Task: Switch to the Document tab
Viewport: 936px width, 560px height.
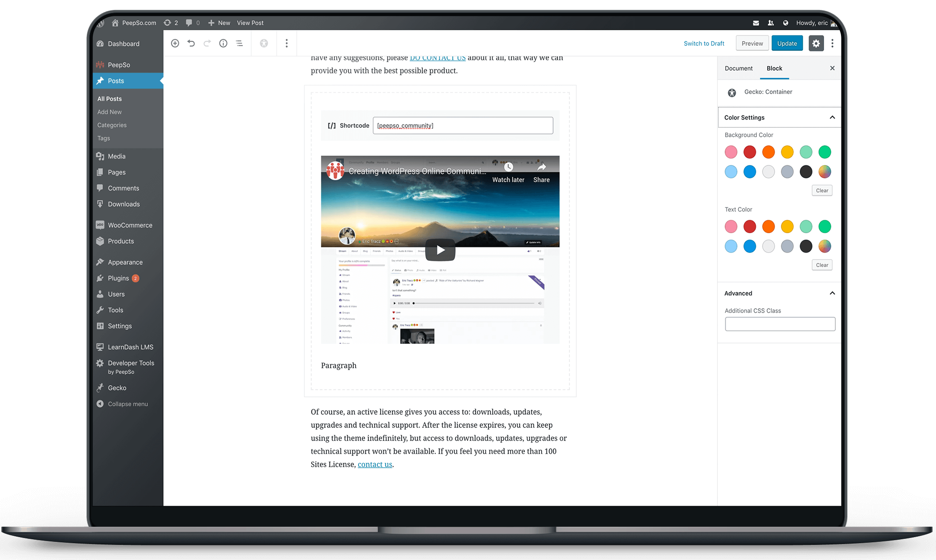Action: [739, 68]
